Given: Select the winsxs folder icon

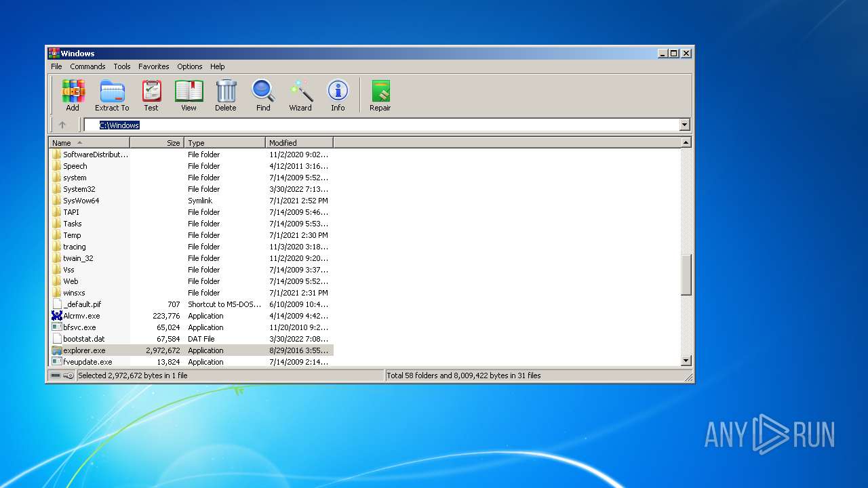Looking at the screenshot, I should [x=57, y=293].
